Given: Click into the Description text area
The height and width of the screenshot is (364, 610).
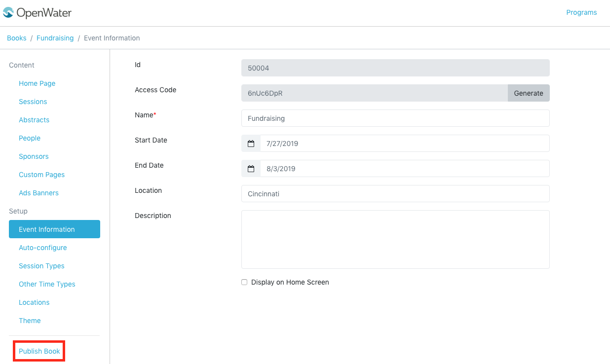Looking at the screenshot, I should [395, 240].
